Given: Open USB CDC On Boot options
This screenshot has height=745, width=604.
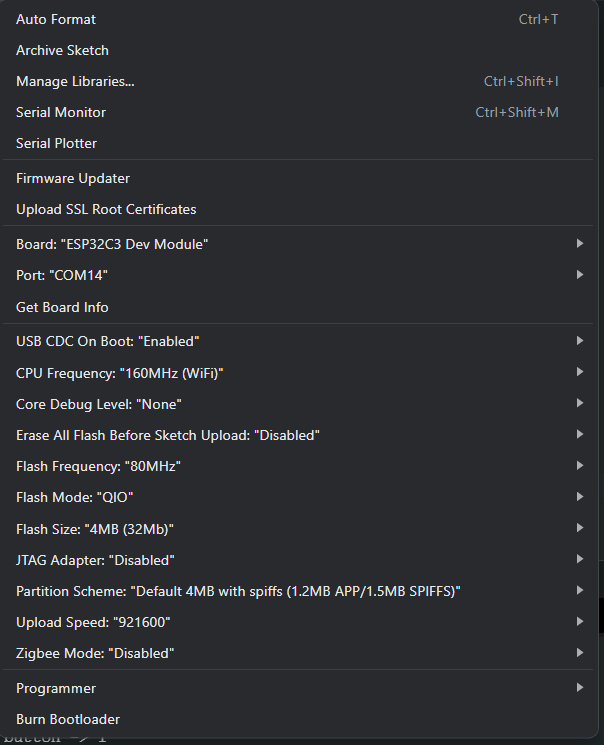Looking at the screenshot, I should 108,341.
